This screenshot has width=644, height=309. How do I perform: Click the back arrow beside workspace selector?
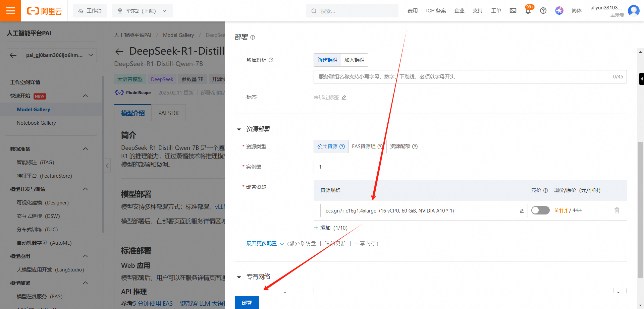click(x=13, y=55)
